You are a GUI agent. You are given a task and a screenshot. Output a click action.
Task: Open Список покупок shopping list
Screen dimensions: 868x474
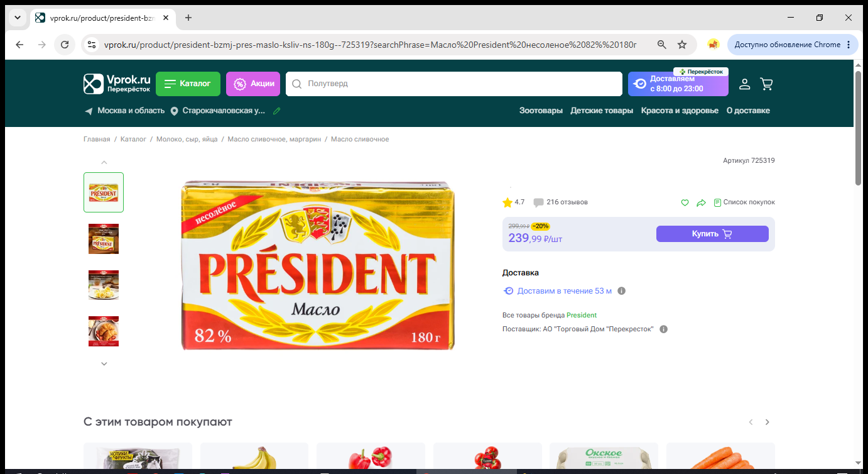(744, 202)
